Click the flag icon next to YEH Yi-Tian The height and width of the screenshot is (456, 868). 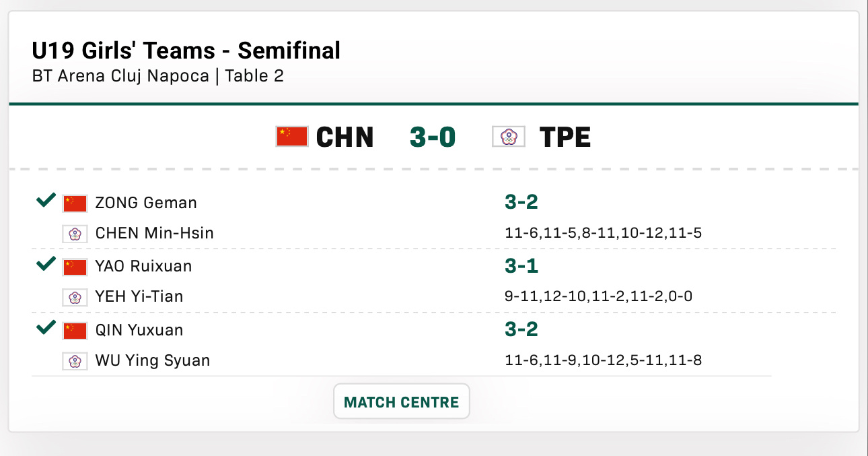pyautogui.click(x=75, y=297)
